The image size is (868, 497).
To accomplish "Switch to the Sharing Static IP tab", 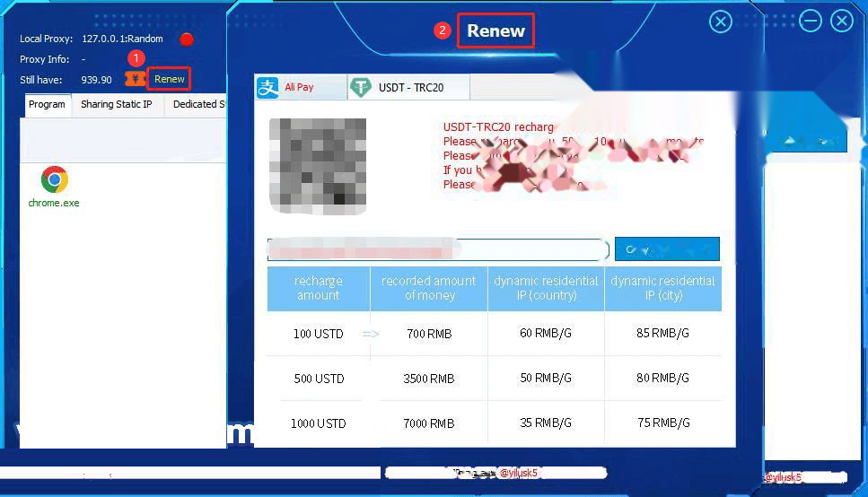I will [117, 104].
